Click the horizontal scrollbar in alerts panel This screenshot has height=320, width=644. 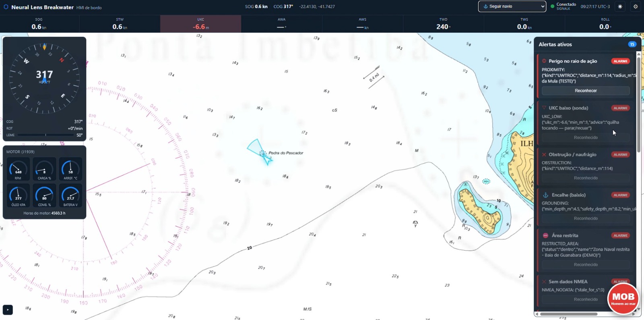[569, 314]
